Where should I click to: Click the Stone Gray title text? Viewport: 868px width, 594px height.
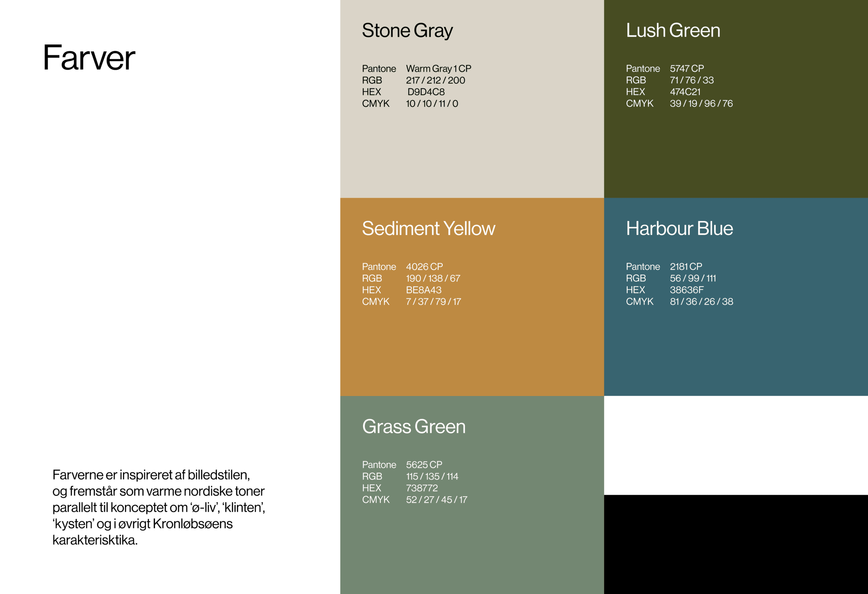point(407,31)
